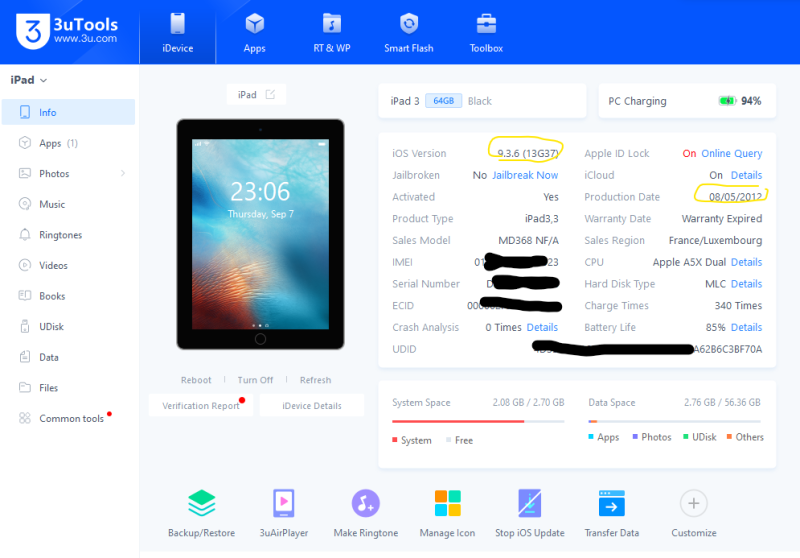Open UDisk in the sidebar

[x=68, y=326]
